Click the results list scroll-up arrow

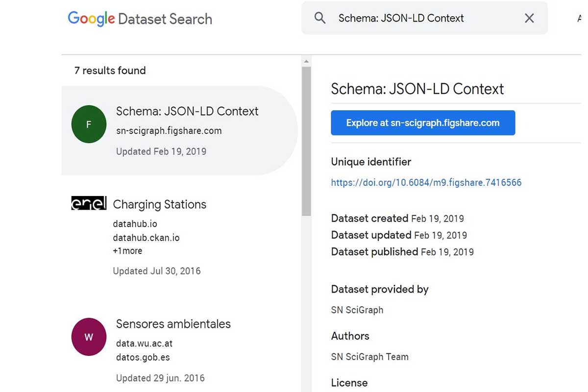306,61
